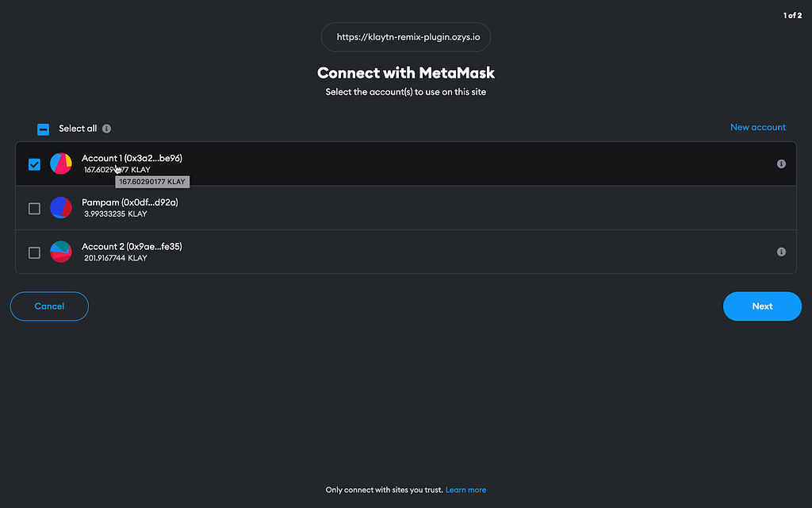Click the New account link
Image resolution: width=812 pixels, height=508 pixels.
pos(757,127)
